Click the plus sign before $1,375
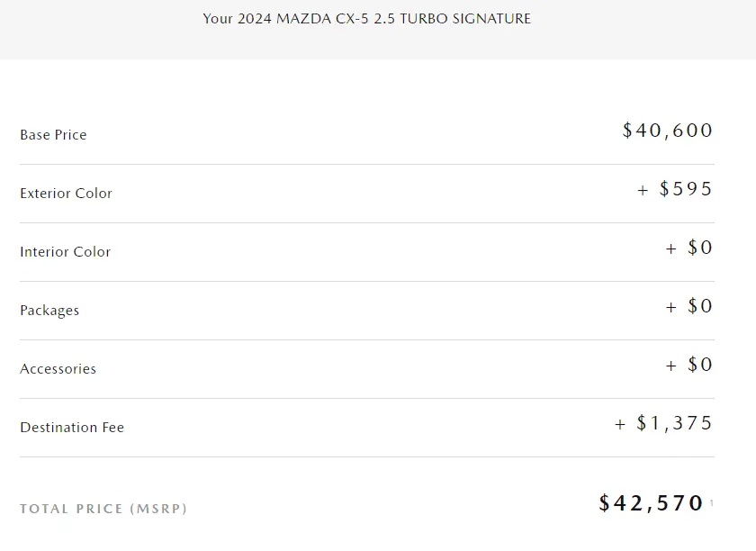 [620, 424]
